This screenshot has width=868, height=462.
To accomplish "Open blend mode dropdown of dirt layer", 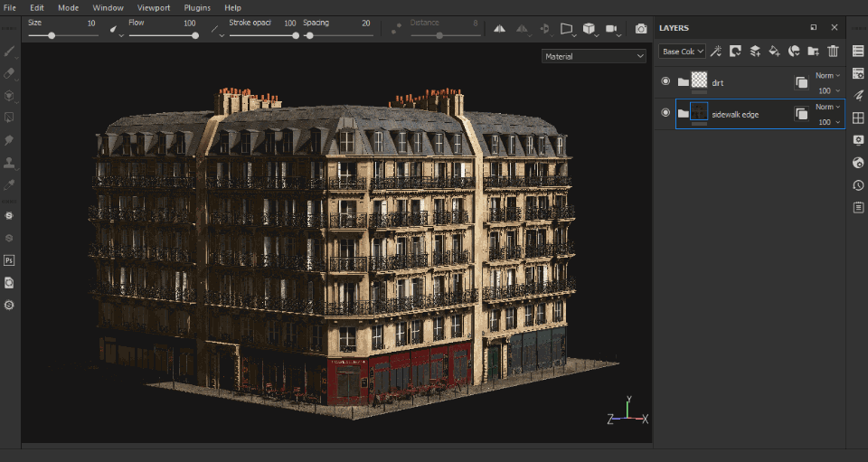I will [827, 76].
